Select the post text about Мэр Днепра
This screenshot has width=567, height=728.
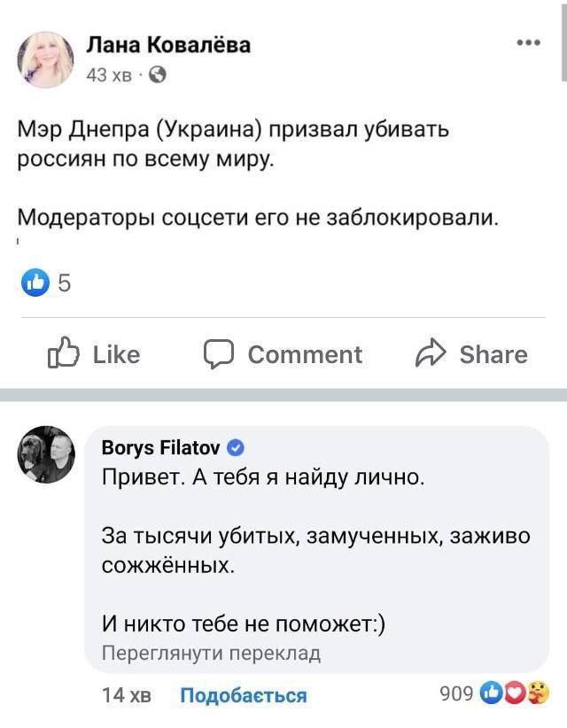click(234, 145)
